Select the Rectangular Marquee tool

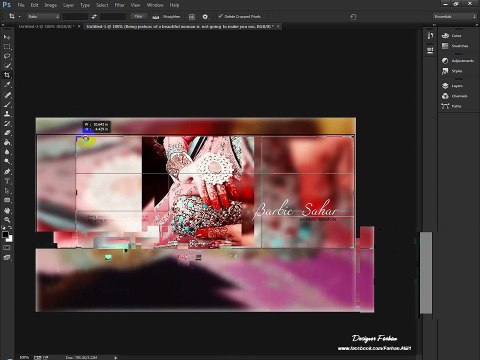(7, 47)
